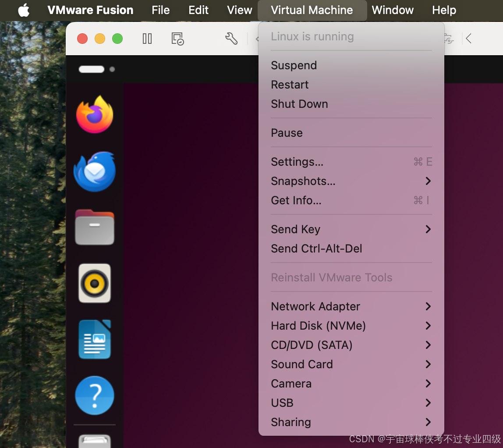Image resolution: width=503 pixels, height=448 pixels.
Task: Expand the USB submenu
Action: 351,403
